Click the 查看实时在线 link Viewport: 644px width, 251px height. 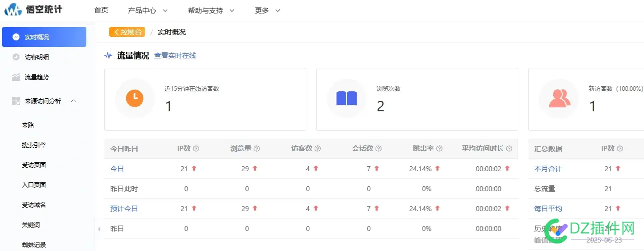[175, 55]
